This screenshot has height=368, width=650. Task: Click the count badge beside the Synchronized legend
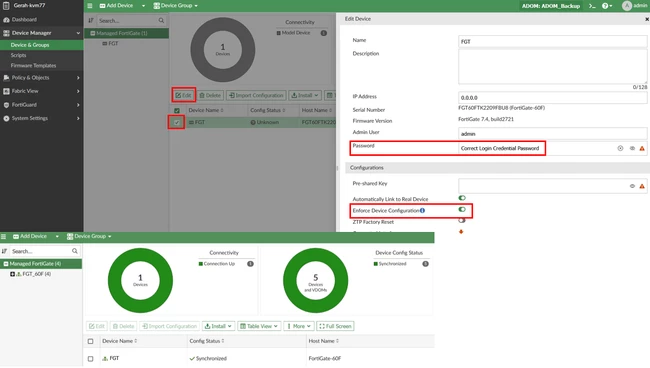click(x=425, y=264)
